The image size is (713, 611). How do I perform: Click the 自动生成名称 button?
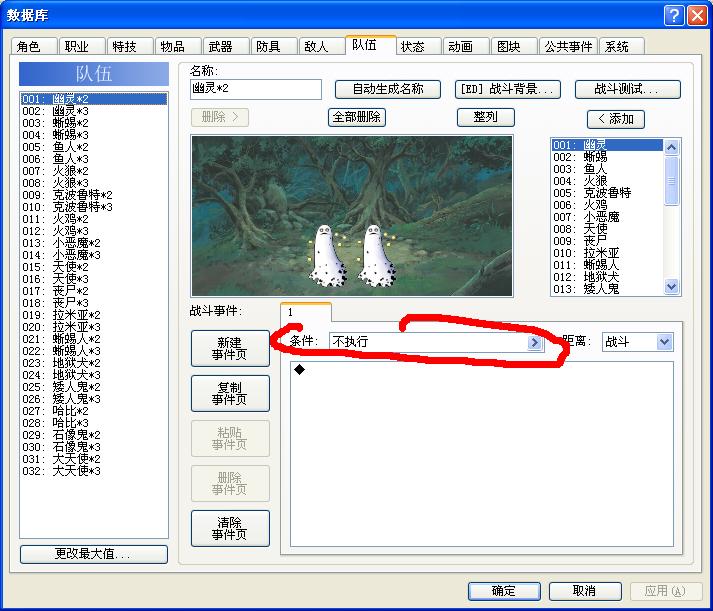[387, 89]
